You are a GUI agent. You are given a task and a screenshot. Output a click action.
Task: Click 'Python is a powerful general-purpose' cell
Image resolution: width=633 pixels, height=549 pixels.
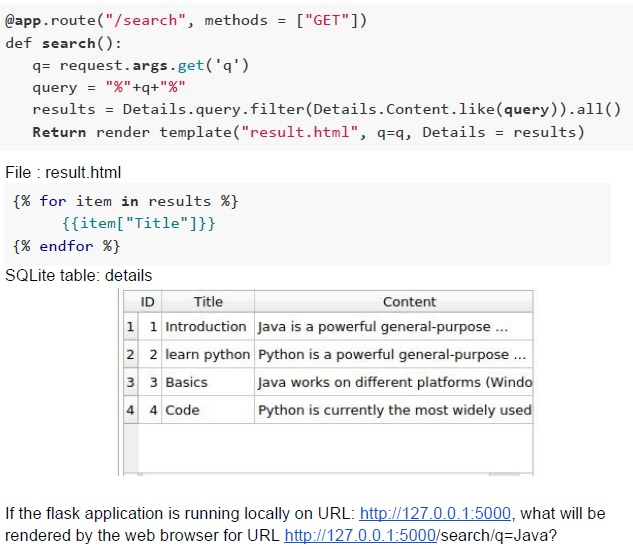point(394,354)
